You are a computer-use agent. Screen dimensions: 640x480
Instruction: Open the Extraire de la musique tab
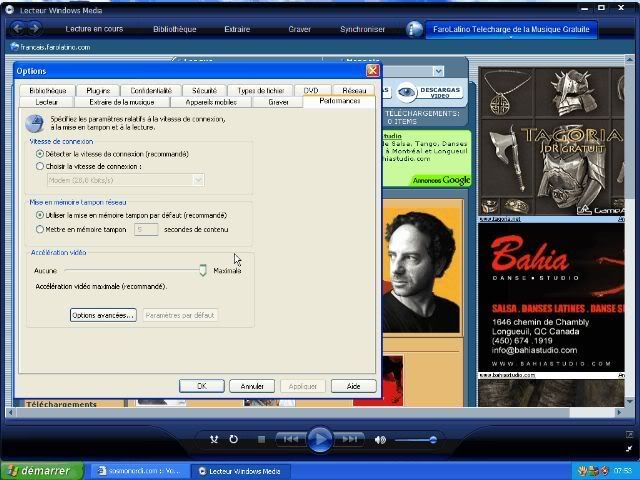coord(122,102)
